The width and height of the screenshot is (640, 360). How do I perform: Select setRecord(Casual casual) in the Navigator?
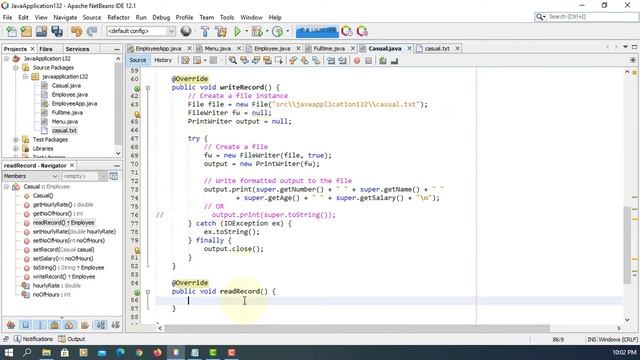click(x=63, y=249)
